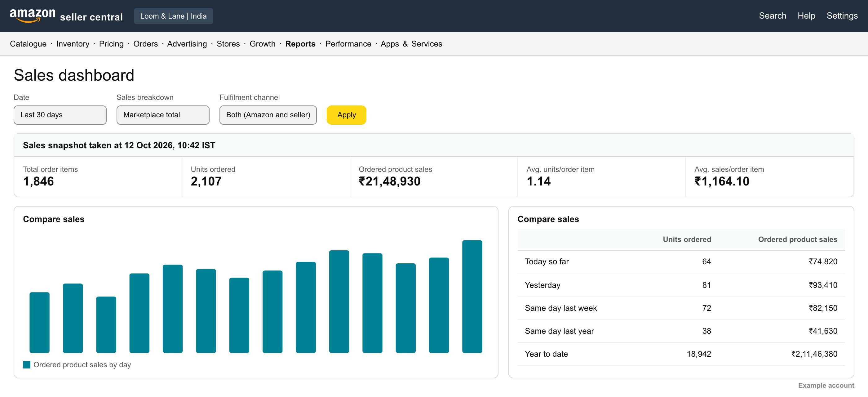Click the Sales snapshot taken at 12 Oct 2026 heading

[x=119, y=145]
